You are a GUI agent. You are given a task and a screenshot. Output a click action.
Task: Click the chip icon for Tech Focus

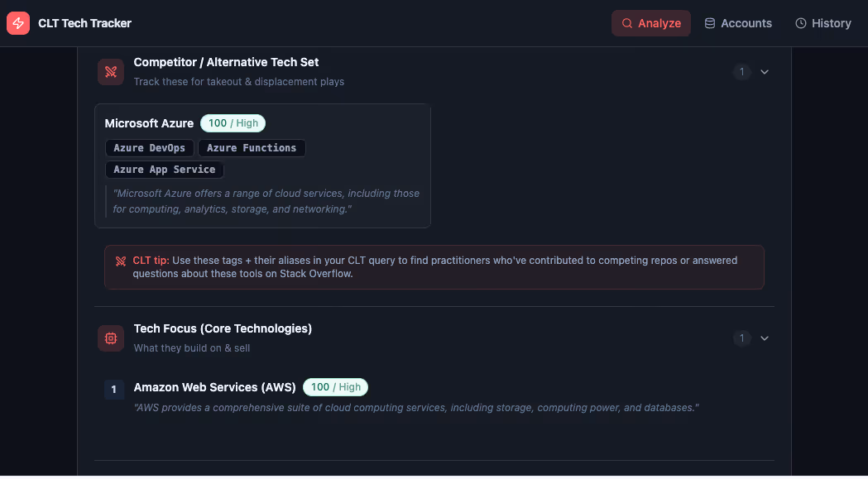tap(111, 338)
